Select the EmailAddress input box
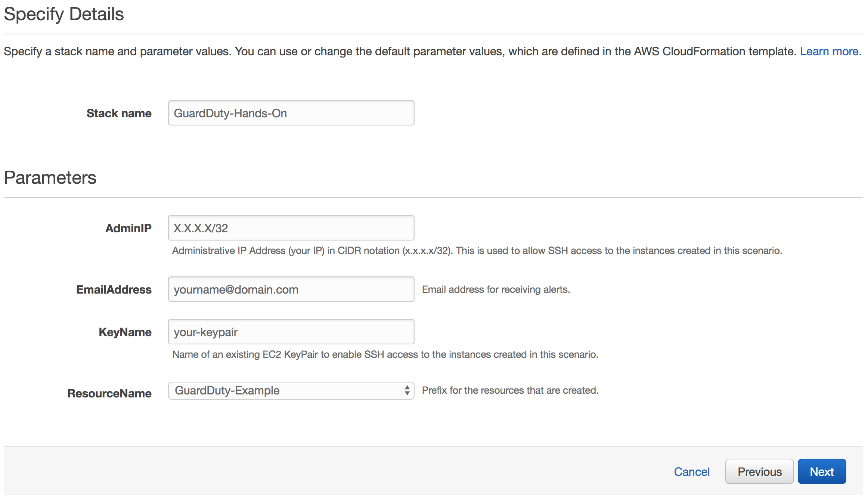 point(291,289)
